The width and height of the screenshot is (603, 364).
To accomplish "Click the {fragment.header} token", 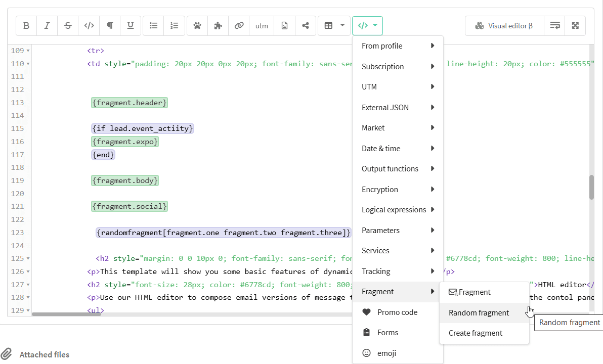I will [130, 103].
